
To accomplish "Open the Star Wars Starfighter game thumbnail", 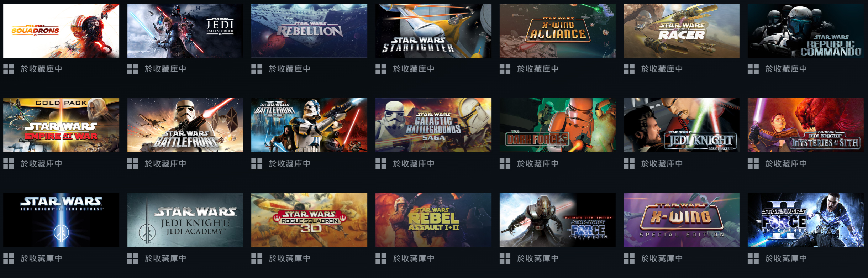I will (433, 31).
